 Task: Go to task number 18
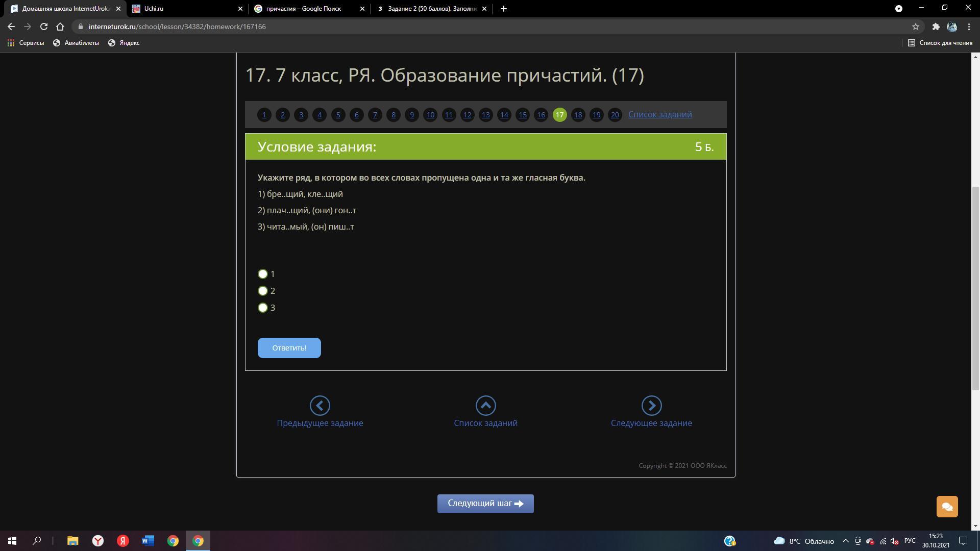tap(578, 115)
